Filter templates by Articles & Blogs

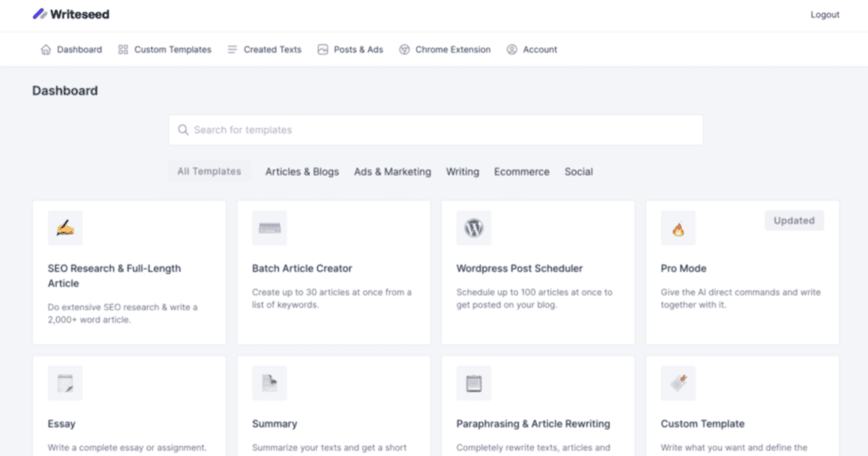(x=302, y=172)
